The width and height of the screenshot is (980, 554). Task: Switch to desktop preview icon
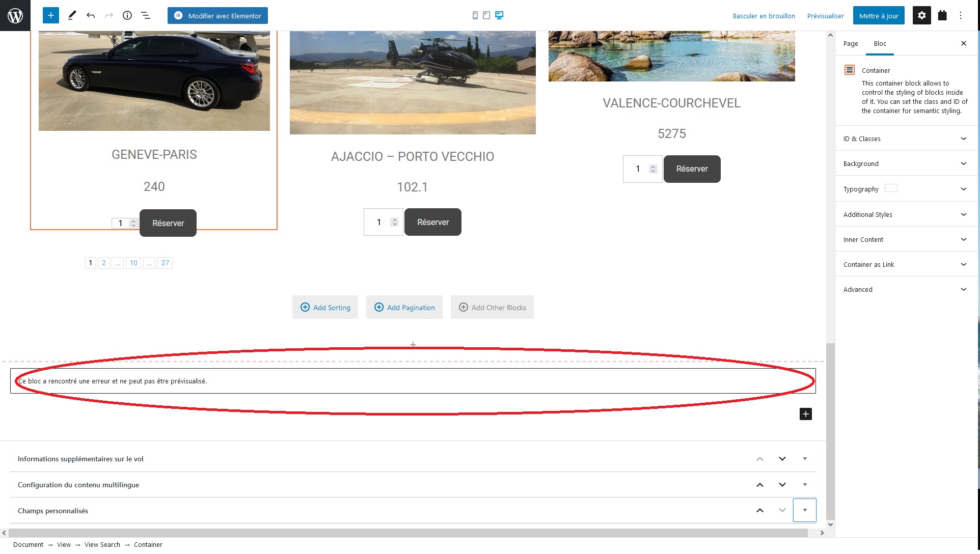tap(499, 15)
